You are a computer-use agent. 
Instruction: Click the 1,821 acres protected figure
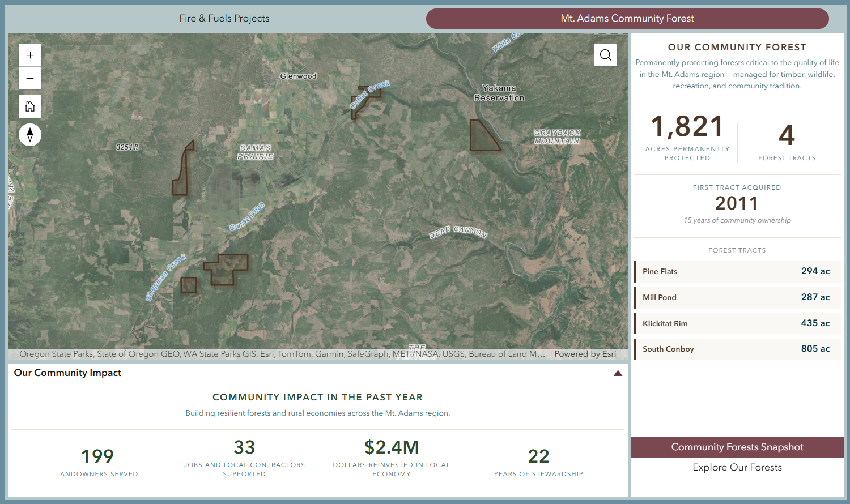click(x=687, y=126)
